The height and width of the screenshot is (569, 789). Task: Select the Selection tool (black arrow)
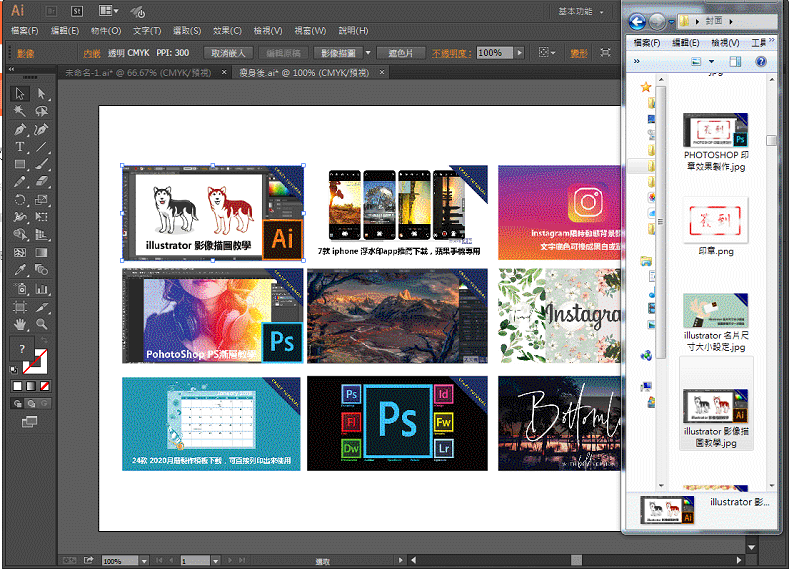[x=20, y=94]
